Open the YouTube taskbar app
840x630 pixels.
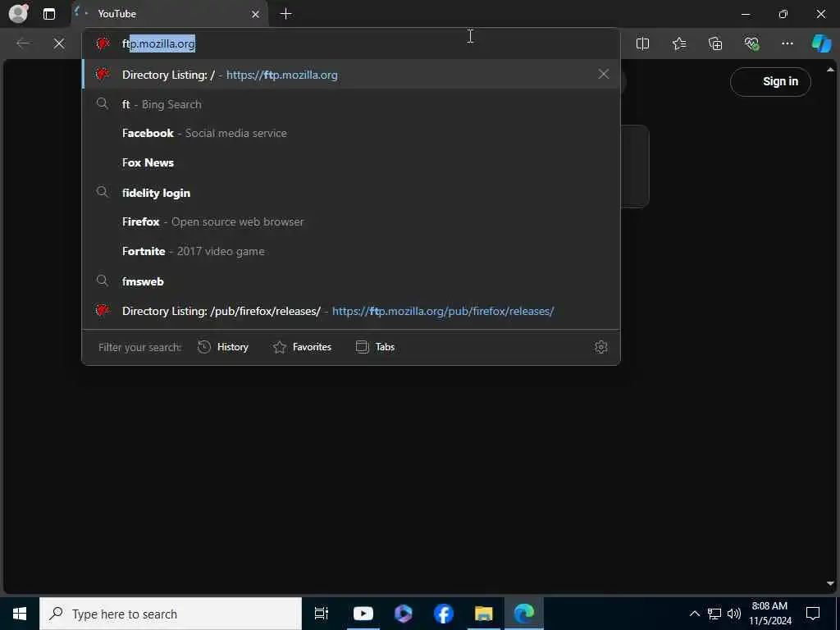click(x=363, y=614)
